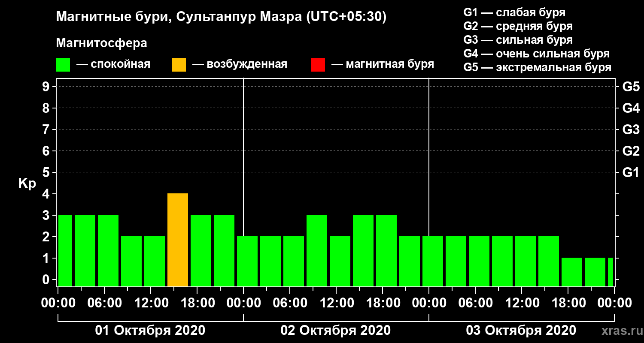Image resolution: width=644 pixels, height=343 pixels.
Task: Click the '01 Октября 2020' date label
Action: point(150,331)
